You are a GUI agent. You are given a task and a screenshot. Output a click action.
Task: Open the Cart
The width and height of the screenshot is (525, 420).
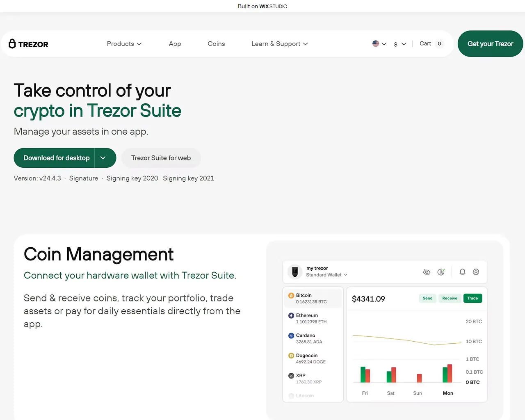tap(425, 43)
